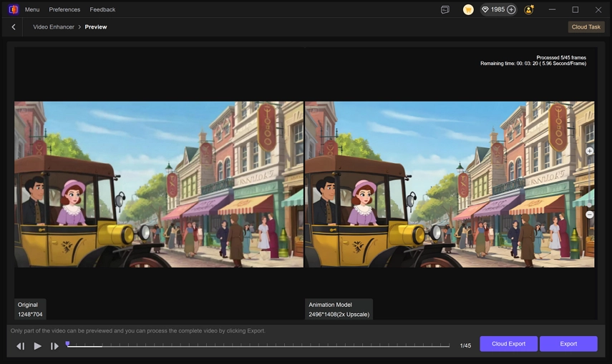Step back to the previous frame

(x=21, y=346)
